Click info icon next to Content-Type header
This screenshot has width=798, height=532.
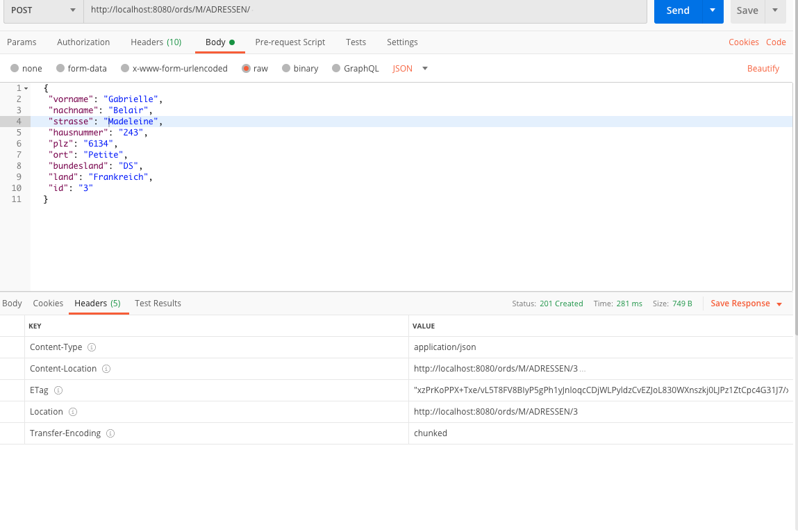(x=92, y=347)
